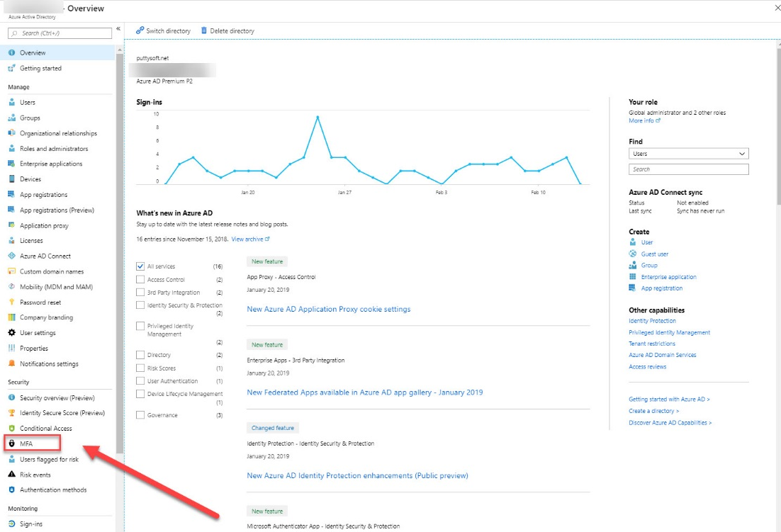The height and width of the screenshot is (532, 781).
Task: Click the Authentication methods icon
Action: pyautogui.click(x=12, y=490)
